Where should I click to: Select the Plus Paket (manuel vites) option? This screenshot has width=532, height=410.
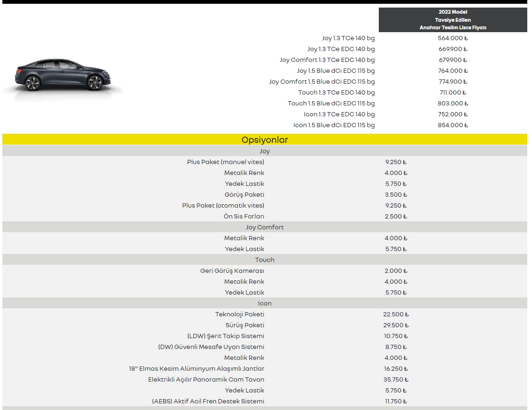point(226,162)
